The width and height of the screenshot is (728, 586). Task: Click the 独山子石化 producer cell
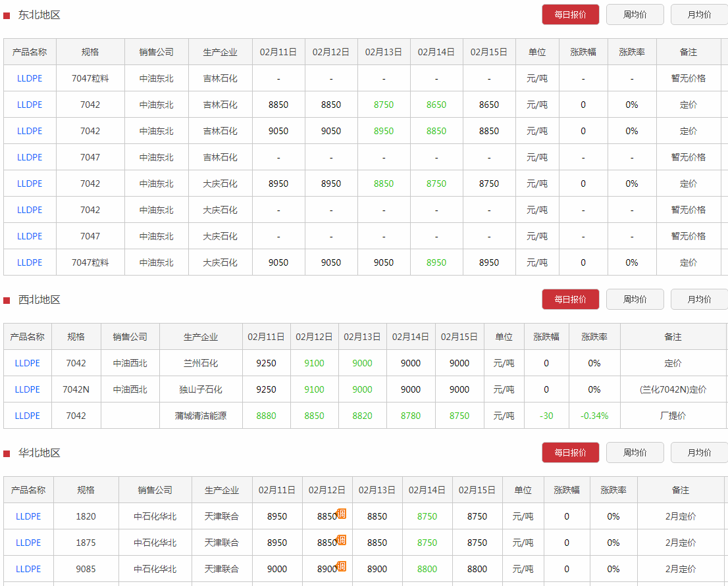(x=201, y=390)
